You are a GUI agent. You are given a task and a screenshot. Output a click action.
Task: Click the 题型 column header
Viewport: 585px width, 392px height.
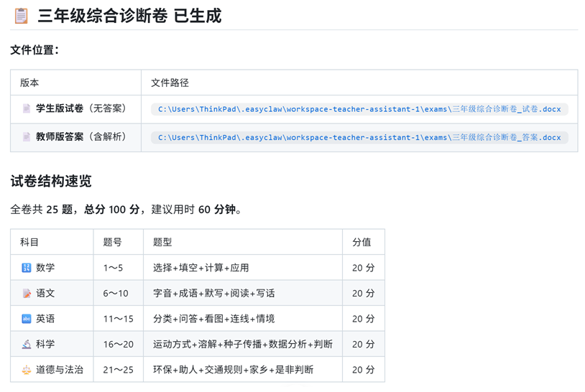pyautogui.click(x=162, y=242)
